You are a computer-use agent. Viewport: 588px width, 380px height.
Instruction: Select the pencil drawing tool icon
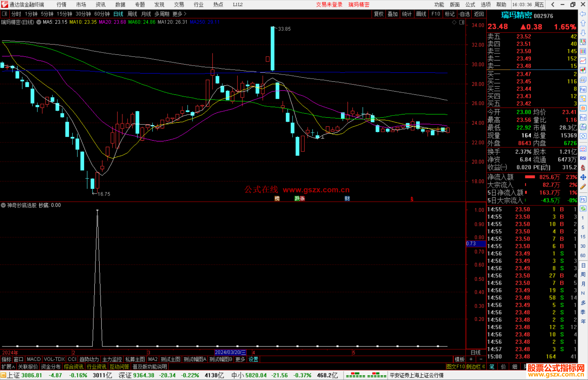tap(583, 187)
